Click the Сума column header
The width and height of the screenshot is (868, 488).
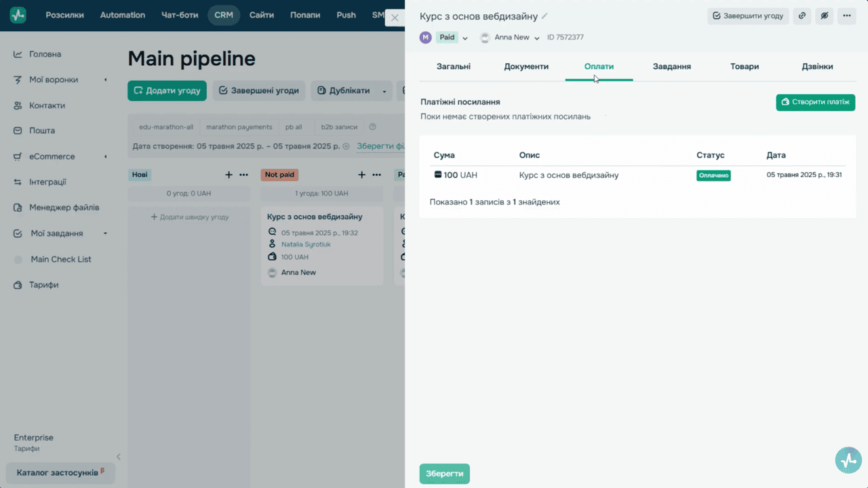pos(444,155)
